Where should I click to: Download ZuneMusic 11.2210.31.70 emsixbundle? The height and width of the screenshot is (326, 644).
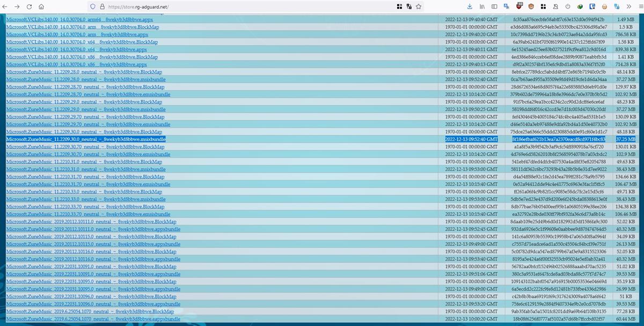(88, 184)
